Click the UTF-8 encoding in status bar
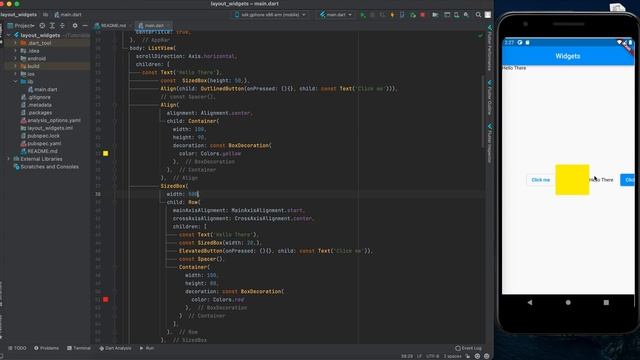Screen dimensions: 640x360 pyautogui.click(x=433, y=356)
